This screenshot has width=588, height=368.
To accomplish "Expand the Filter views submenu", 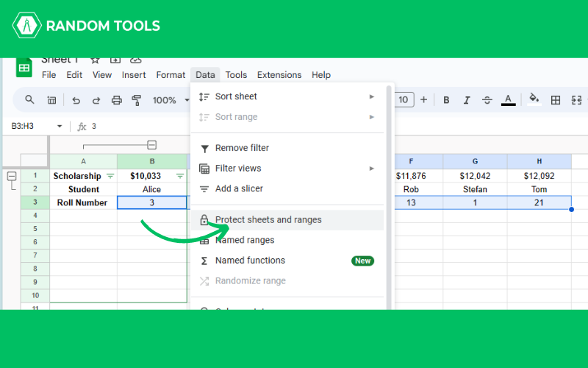I will pyautogui.click(x=287, y=169).
